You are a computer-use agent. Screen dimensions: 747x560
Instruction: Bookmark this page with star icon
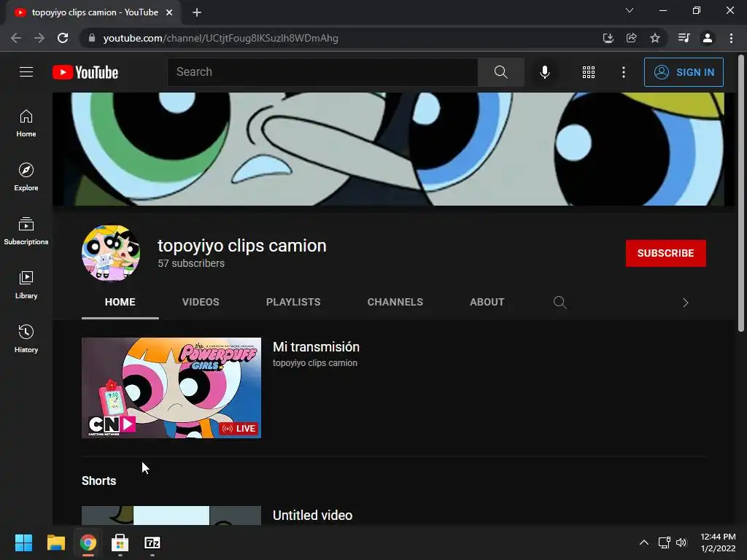pyautogui.click(x=654, y=38)
